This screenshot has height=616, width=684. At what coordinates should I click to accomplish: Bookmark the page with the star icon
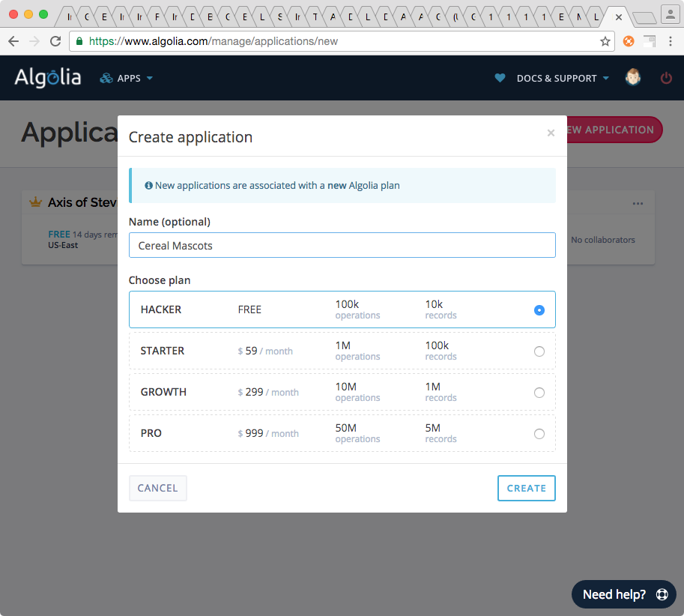[x=605, y=41]
